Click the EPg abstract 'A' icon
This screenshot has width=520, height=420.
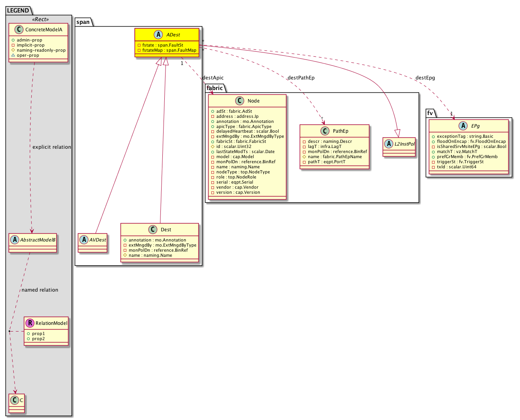point(463,126)
